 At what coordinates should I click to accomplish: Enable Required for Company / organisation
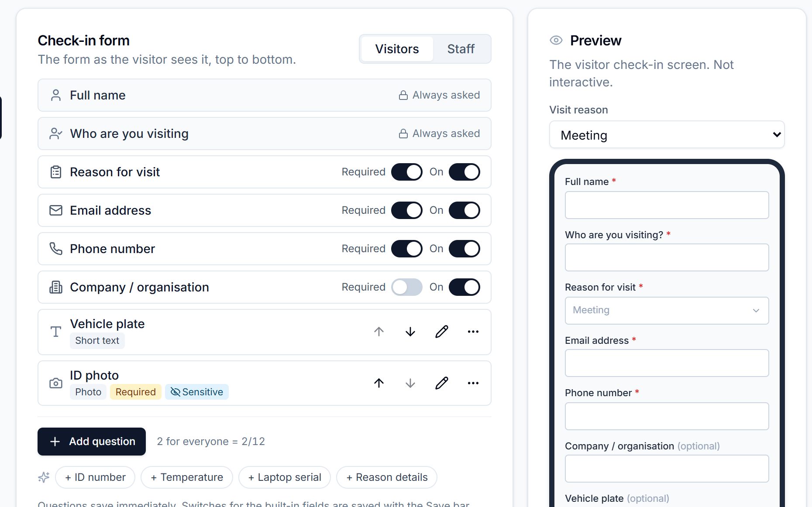tap(406, 287)
